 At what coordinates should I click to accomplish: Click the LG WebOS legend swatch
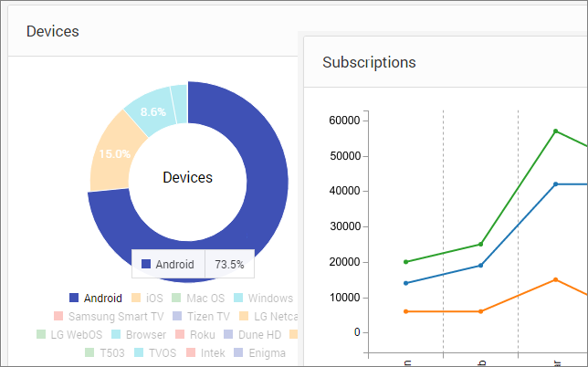pos(41,334)
